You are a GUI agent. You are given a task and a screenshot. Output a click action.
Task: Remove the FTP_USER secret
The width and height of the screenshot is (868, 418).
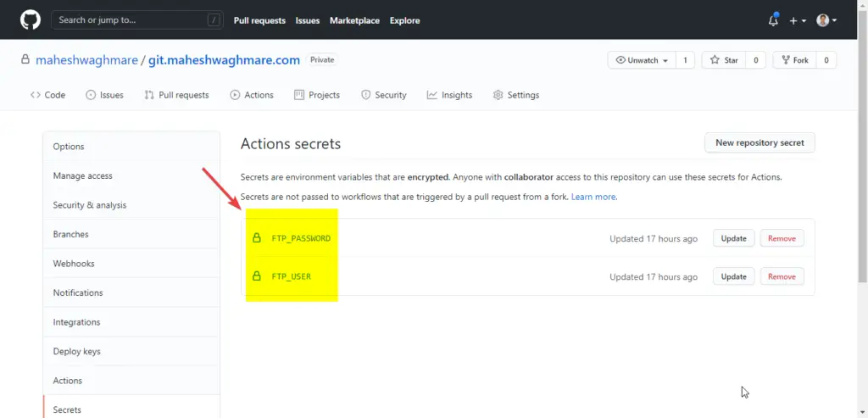pyautogui.click(x=782, y=276)
